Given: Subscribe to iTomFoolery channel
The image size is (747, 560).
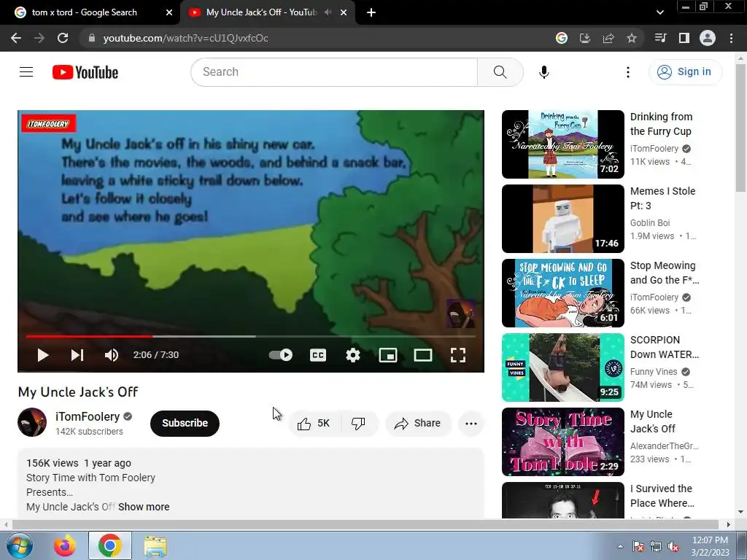Looking at the screenshot, I should pyautogui.click(x=185, y=424).
